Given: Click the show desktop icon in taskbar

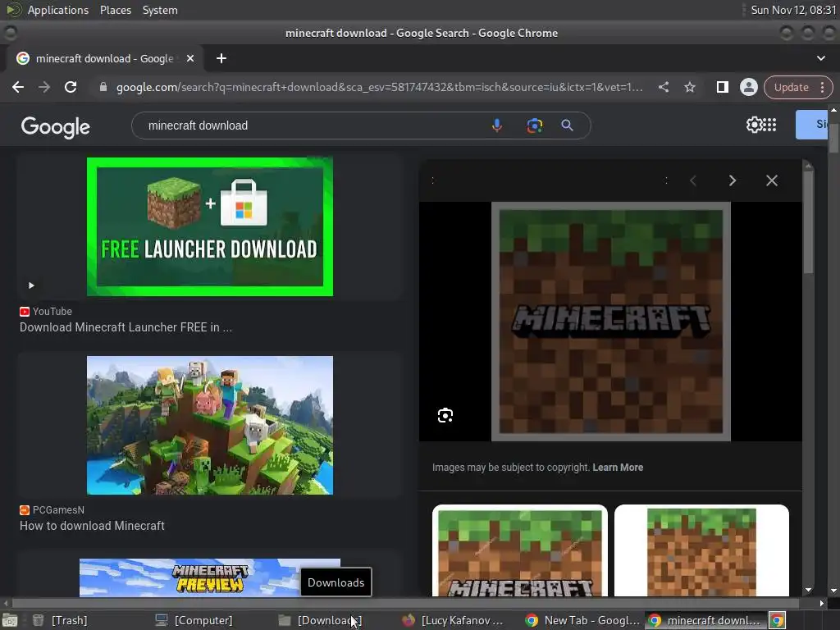Looking at the screenshot, I should click(10, 620).
